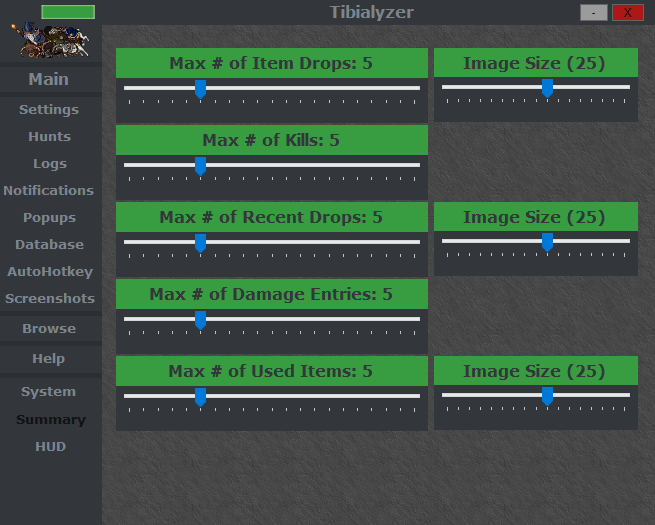This screenshot has width=655, height=525.
Task: Click the Tibialyzer window title
Action: point(371,12)
